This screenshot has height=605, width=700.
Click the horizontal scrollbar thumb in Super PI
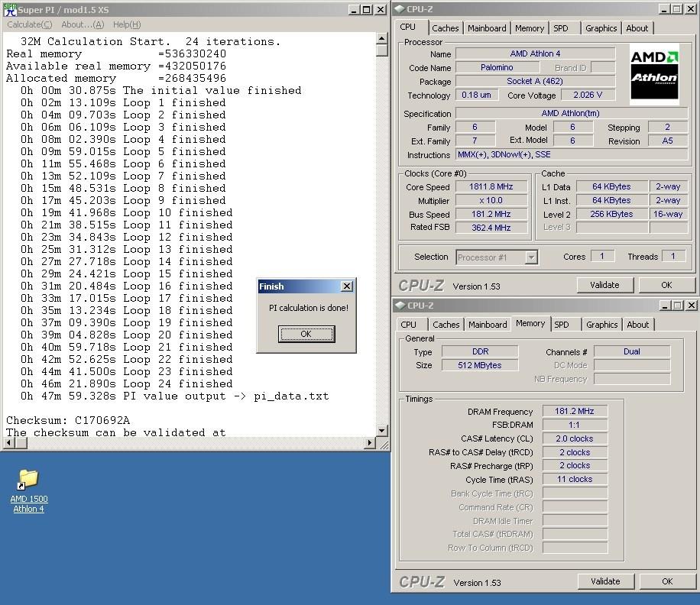[21, 442]
